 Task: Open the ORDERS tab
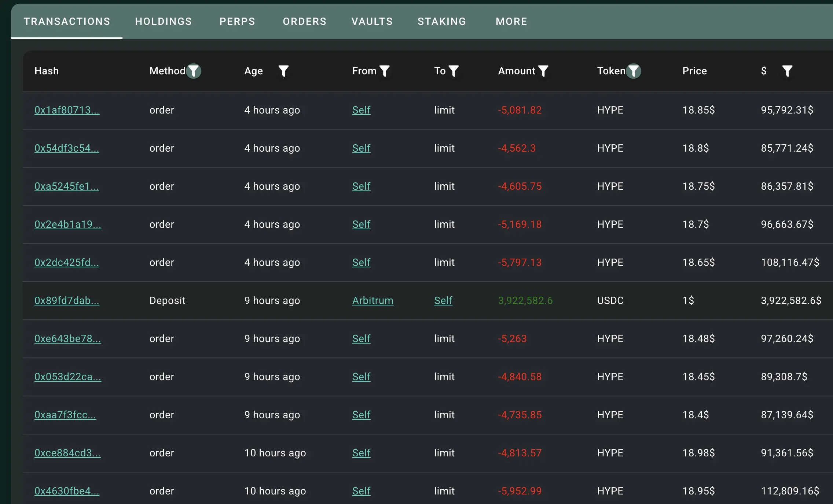pyautogui.click(x=304, y=21)
